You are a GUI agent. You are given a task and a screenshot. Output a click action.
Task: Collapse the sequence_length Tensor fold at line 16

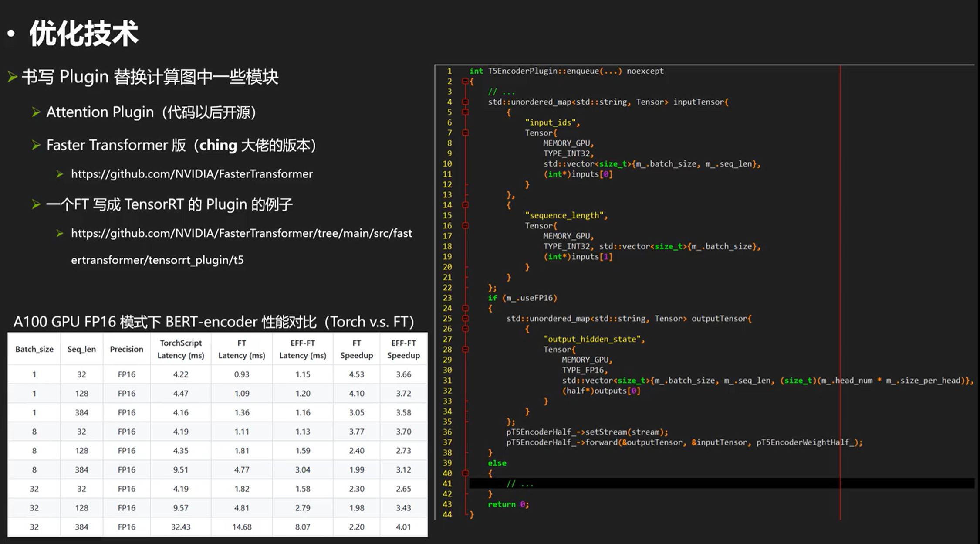click(465, 226)
